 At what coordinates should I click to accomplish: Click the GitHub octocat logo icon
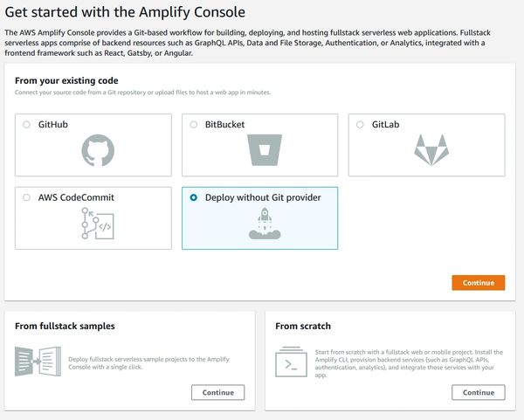click(98, 150)
